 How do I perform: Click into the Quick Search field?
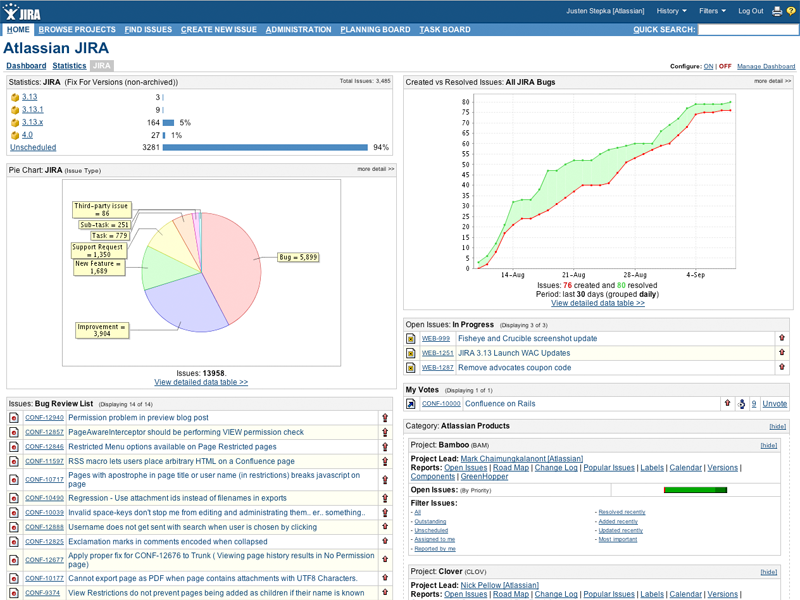pyautogui.click(x=747, y=30)
